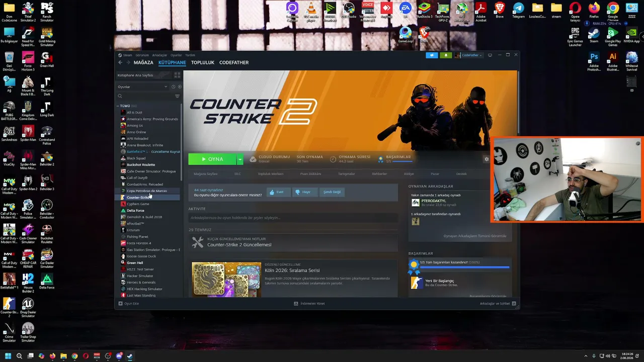Image resolution: width=644 pixels, height=362 pixels.
Task: Click the add game plus icon
Action: (x=120, y=304)
